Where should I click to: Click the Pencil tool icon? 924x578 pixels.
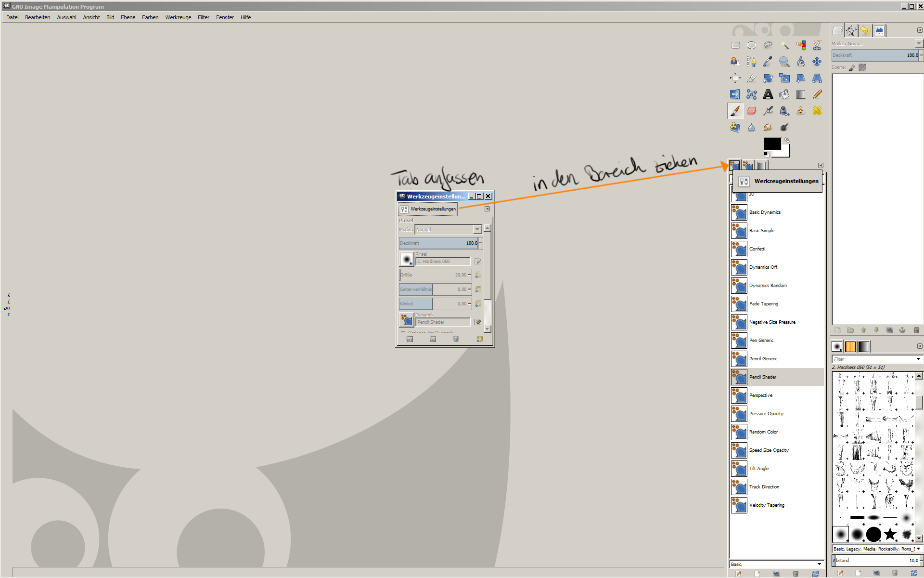pos(817,94)
